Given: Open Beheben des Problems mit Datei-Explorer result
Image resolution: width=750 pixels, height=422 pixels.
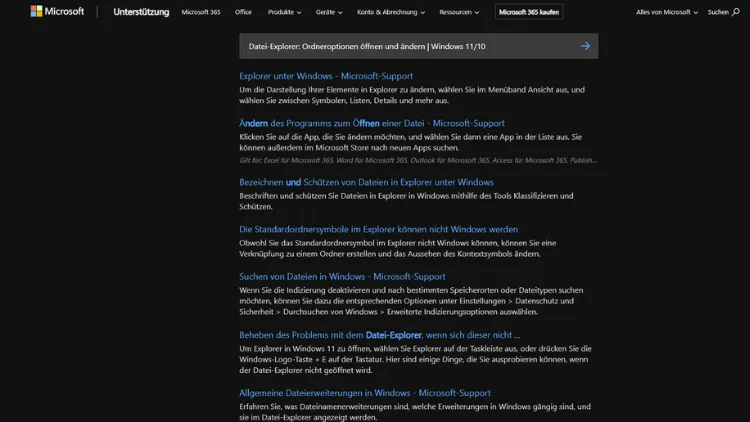Looking at the screenshot, I should (x=379, y=335).
